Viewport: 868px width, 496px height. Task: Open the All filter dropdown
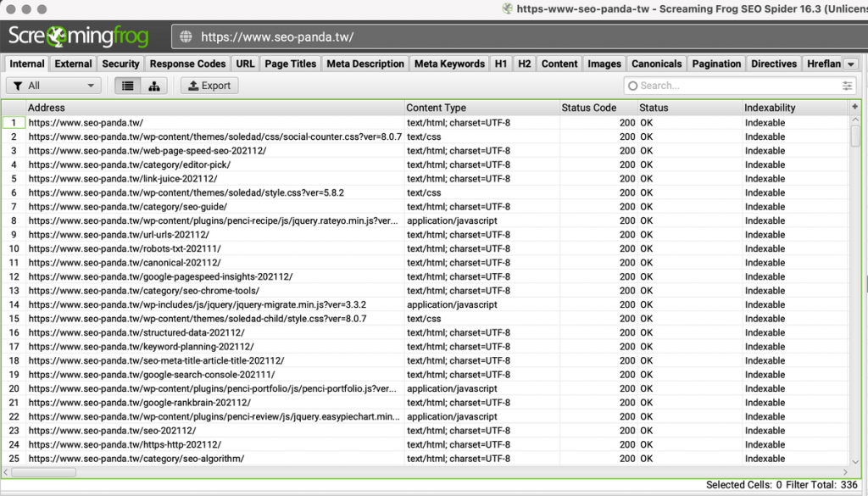click(x=53, y=86)
